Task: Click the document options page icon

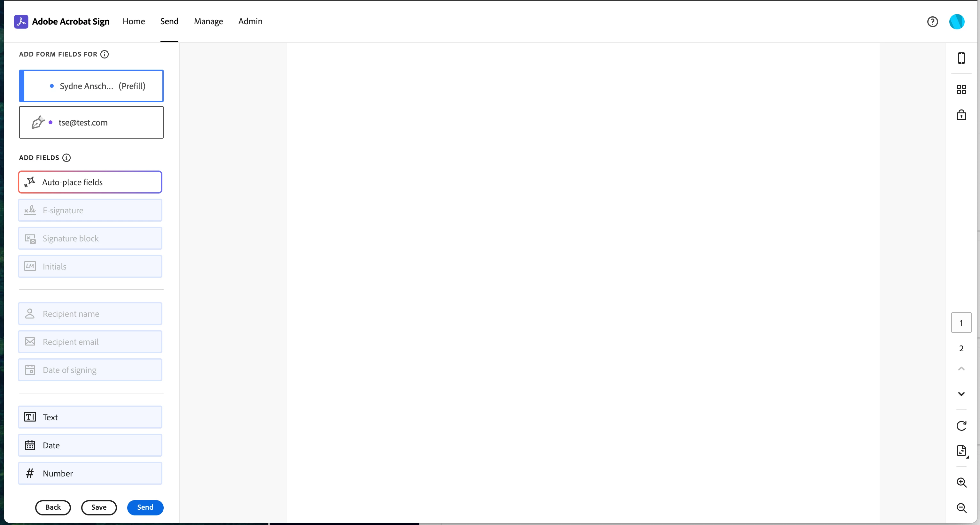Action: point(961,451)
